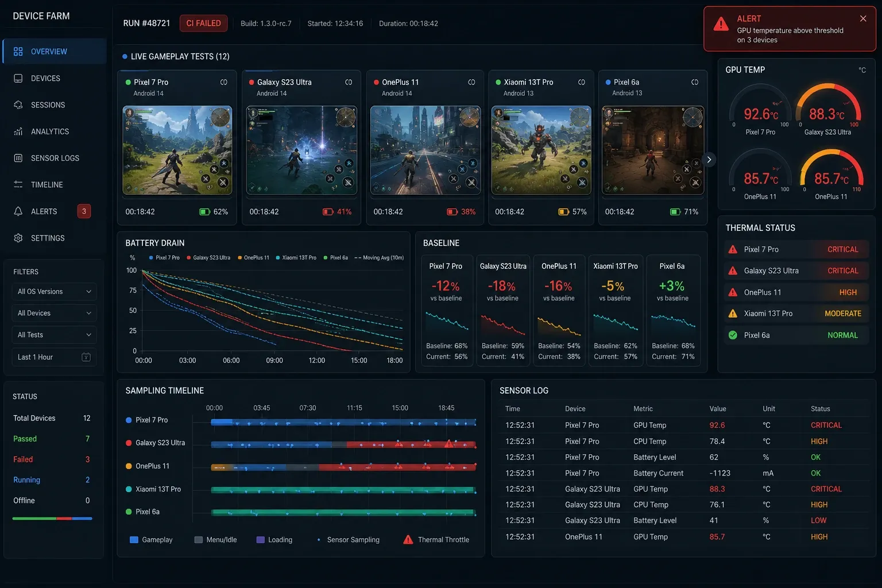Toggle Gameplay segments in timeline legend

click(151, 540)
